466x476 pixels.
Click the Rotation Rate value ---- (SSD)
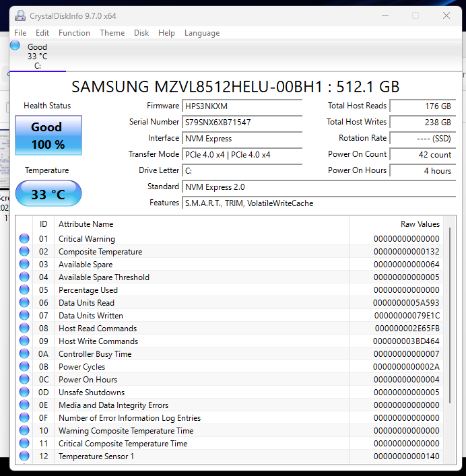pyautogui.click(x=423, y=139)
